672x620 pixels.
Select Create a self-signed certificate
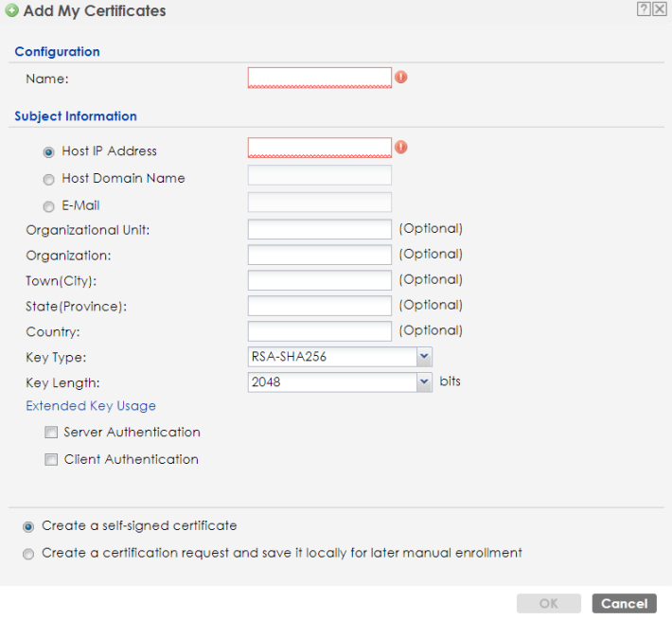(28, 526)
